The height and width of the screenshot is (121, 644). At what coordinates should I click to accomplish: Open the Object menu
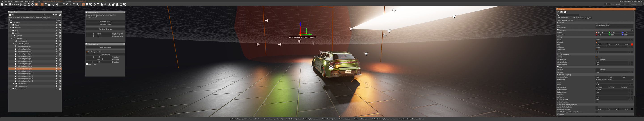[x=17, y=1]
